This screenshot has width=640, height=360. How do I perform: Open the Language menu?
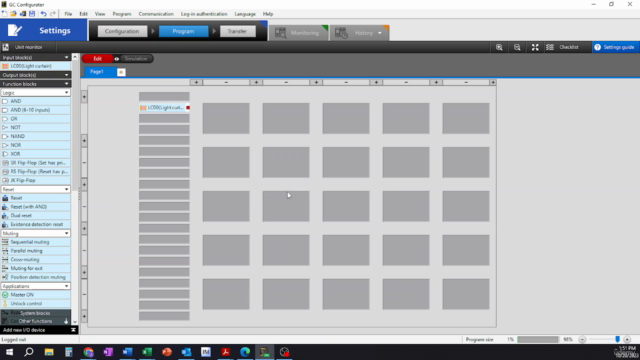245,14
